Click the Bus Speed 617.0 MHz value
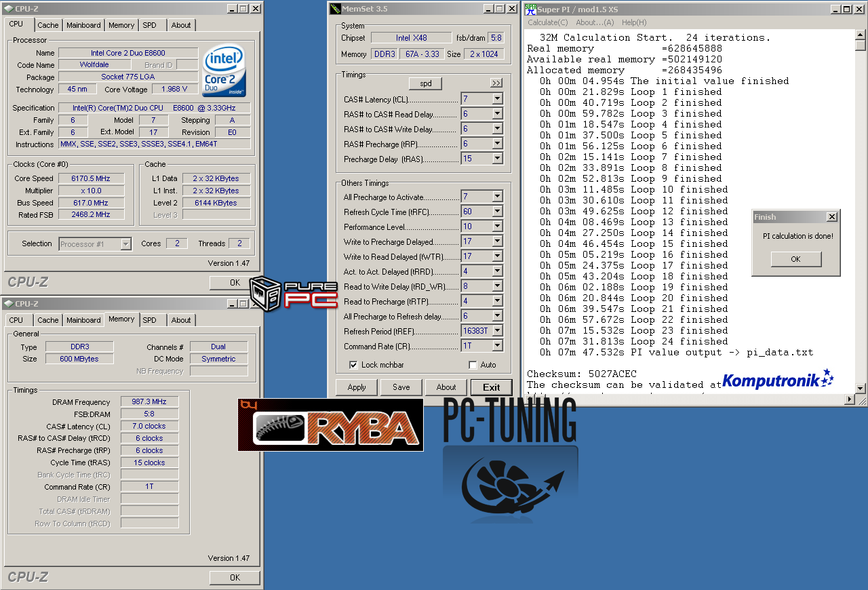 tap(91, 203)
